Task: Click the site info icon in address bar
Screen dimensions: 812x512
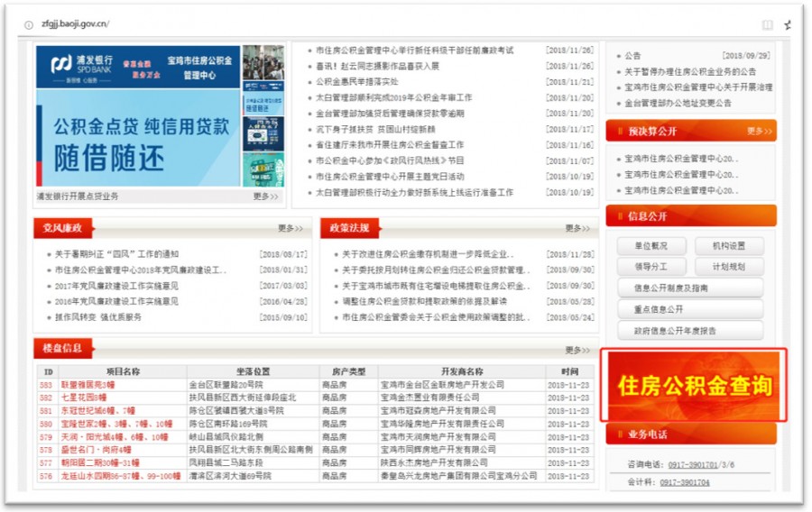Action: pos(29,24)
